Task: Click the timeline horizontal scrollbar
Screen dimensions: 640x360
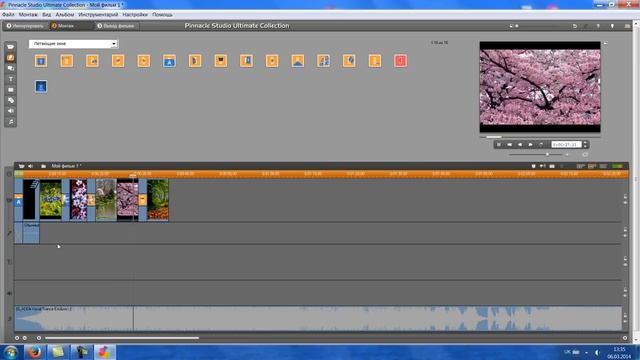Action: (122, 338)
